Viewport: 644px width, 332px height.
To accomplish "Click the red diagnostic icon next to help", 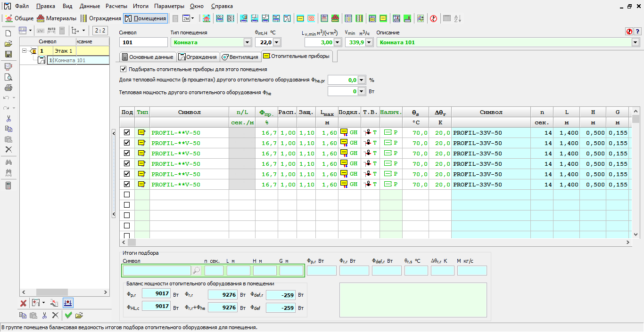I will tap(629, 32).
